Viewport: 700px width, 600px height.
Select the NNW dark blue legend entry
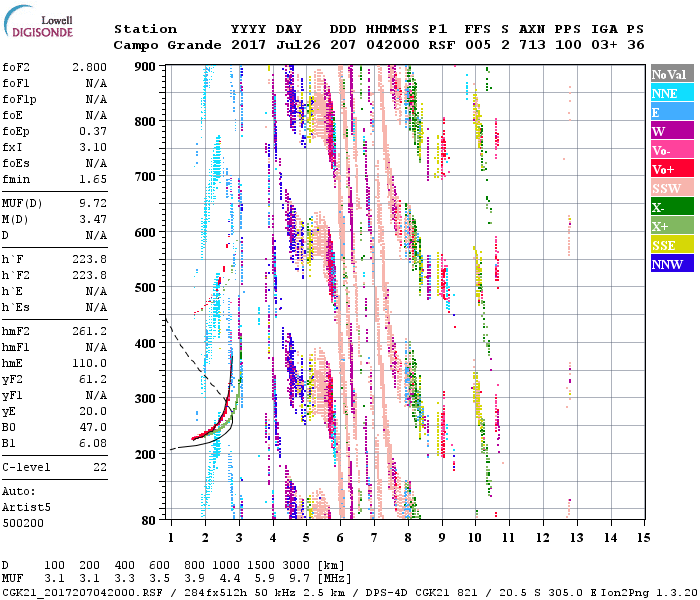pos(669,264)
